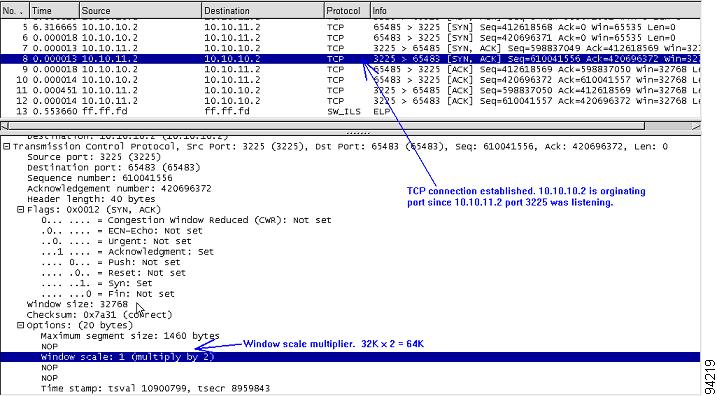Sort packets by the Info column header

[x=535, y=11]
